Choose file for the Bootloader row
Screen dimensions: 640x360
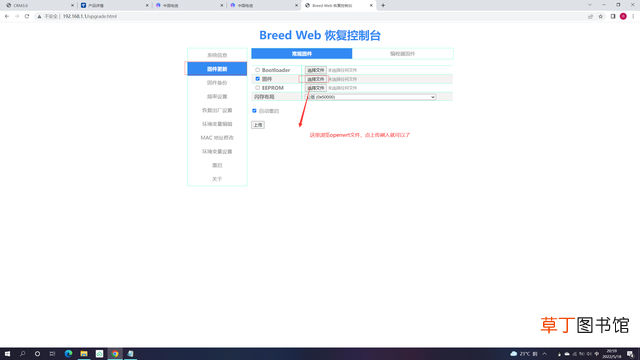(x=316, y=70)
